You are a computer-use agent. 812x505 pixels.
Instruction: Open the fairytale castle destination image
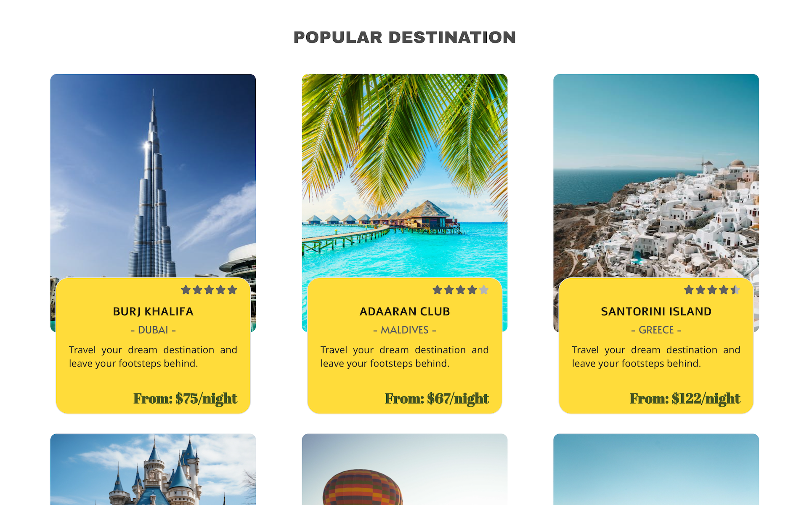153,470
